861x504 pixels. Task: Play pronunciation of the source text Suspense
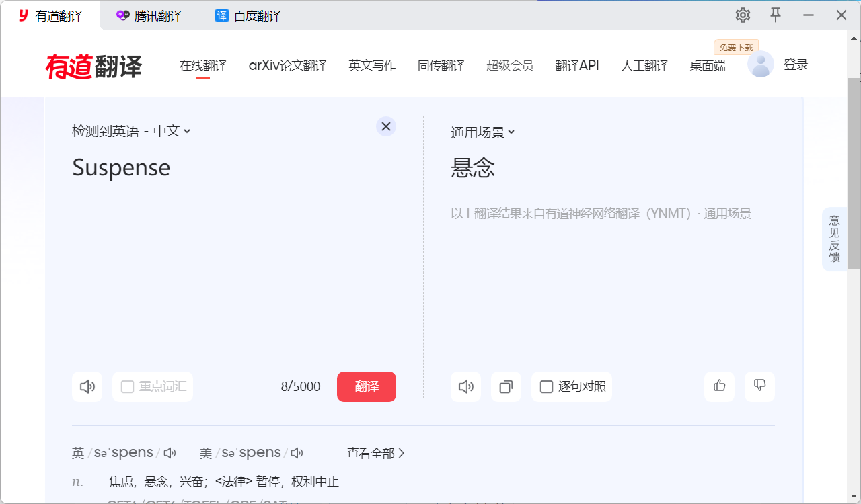[x=87, y=386]
